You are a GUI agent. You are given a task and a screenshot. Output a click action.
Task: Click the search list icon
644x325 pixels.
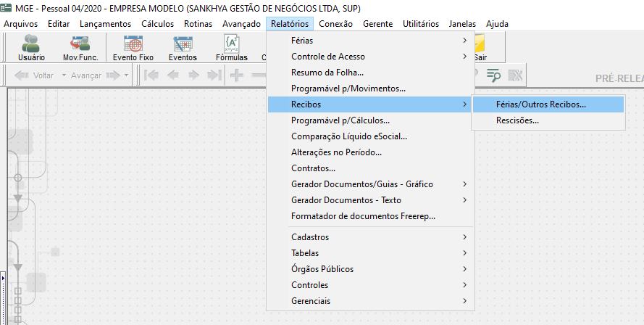click(x=493, y=75)
